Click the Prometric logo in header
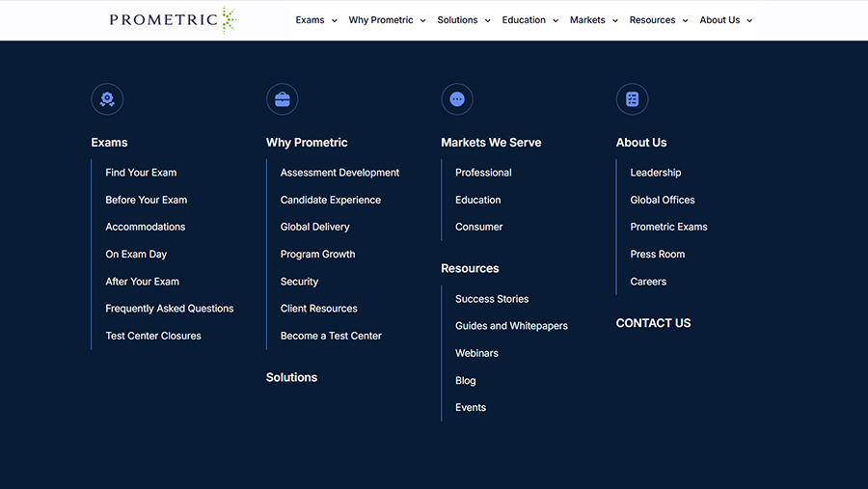This screenshot has width=868, height=489. point(173,20)
